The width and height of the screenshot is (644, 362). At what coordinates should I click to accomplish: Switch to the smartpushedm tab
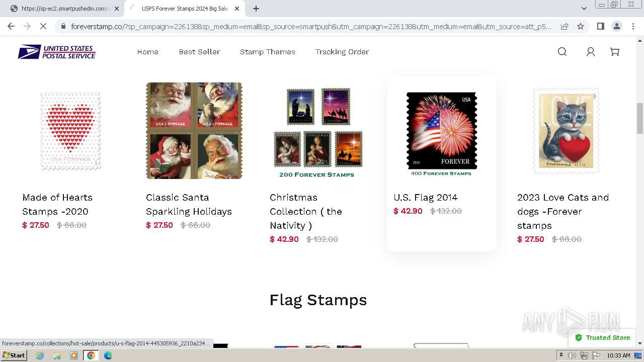click(x=63, y=9)
